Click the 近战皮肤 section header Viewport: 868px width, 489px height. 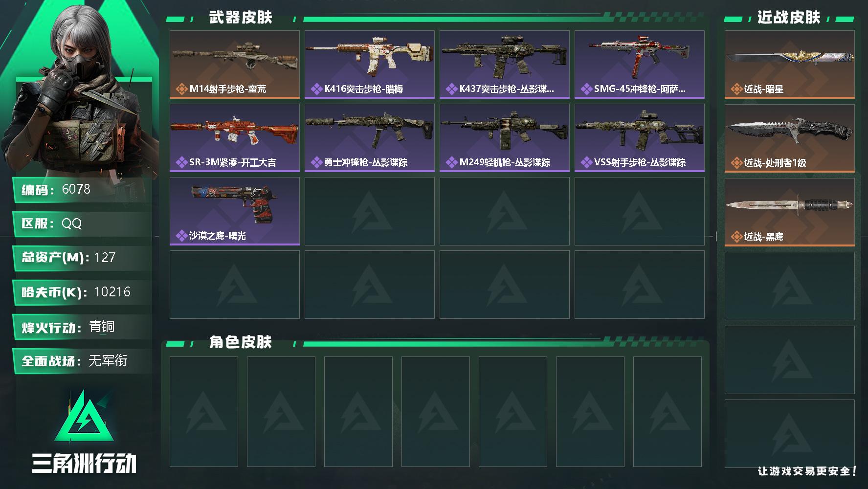[788, 18]
